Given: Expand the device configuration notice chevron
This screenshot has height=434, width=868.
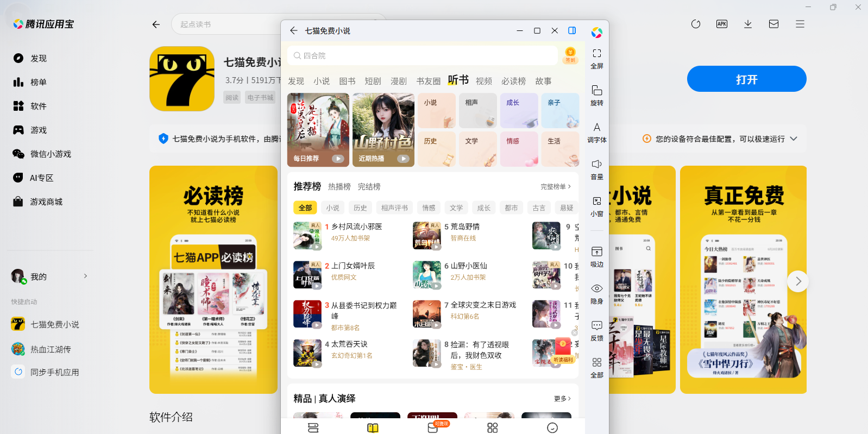Looking at the screenshot, I should [x=794, y=139].
